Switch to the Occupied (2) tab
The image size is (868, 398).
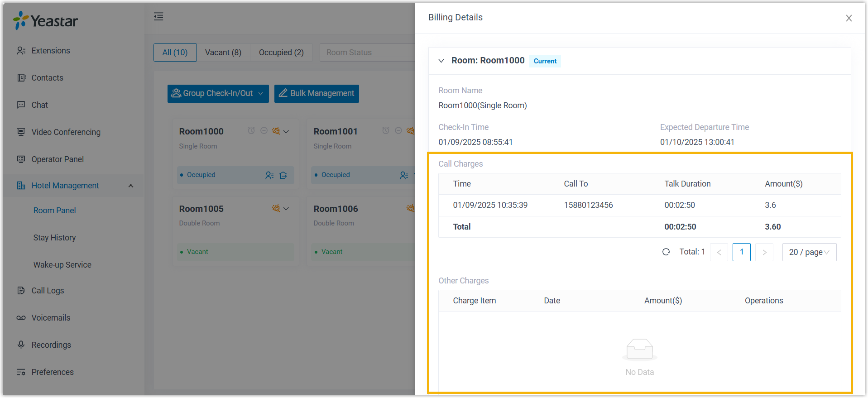281,53
